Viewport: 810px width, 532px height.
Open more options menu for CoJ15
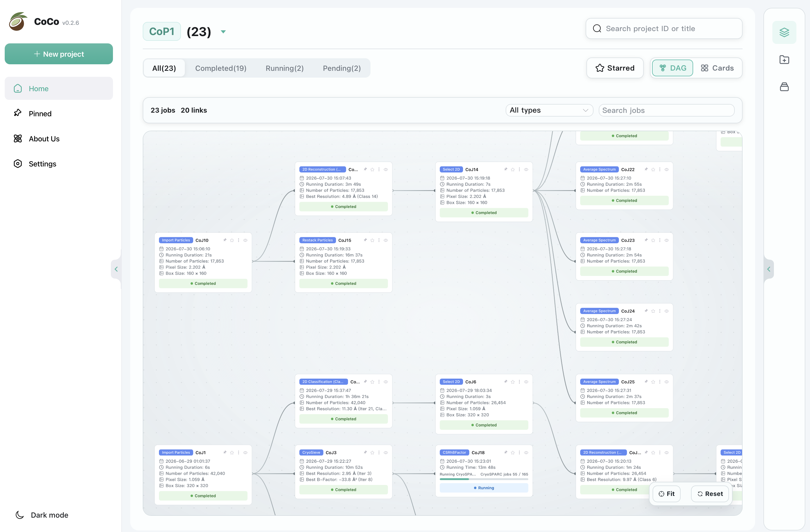[x=379, y=240]
